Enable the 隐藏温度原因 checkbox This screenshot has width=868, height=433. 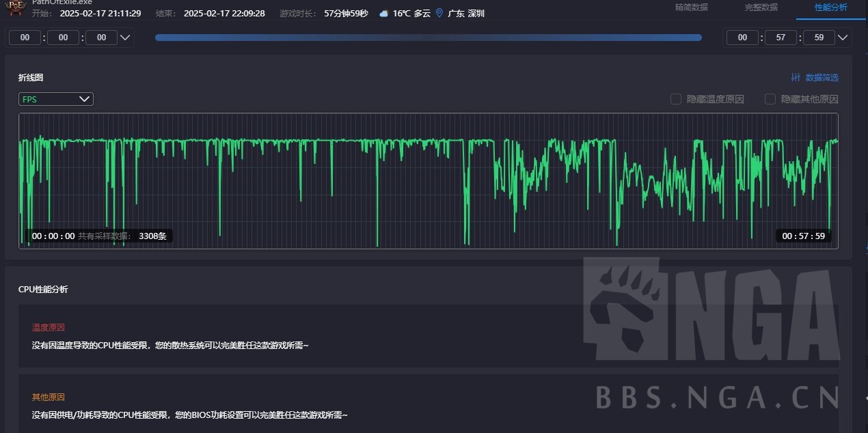[675, 99]
